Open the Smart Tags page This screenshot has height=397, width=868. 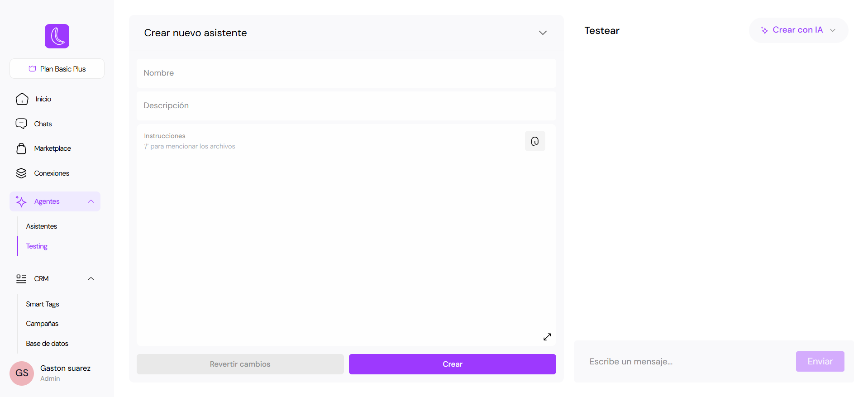tap(43, 304)
